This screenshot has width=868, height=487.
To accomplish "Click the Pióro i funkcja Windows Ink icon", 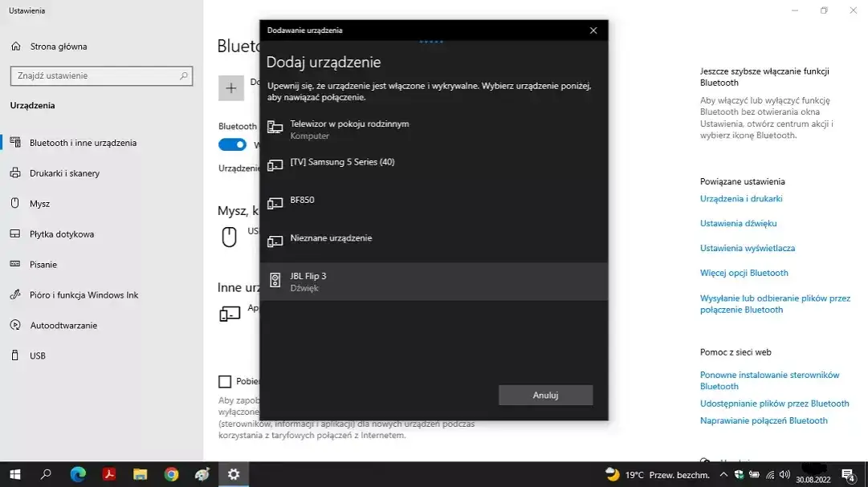I will pyautogui.click(x=17, y=294).
